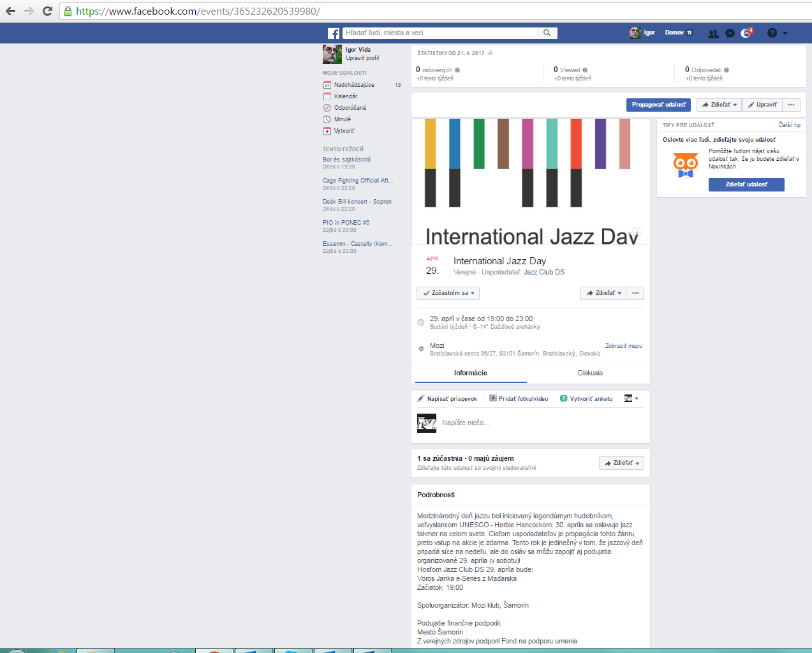Select Pridať fotku/video in the composer

click(x=519, y=398)
